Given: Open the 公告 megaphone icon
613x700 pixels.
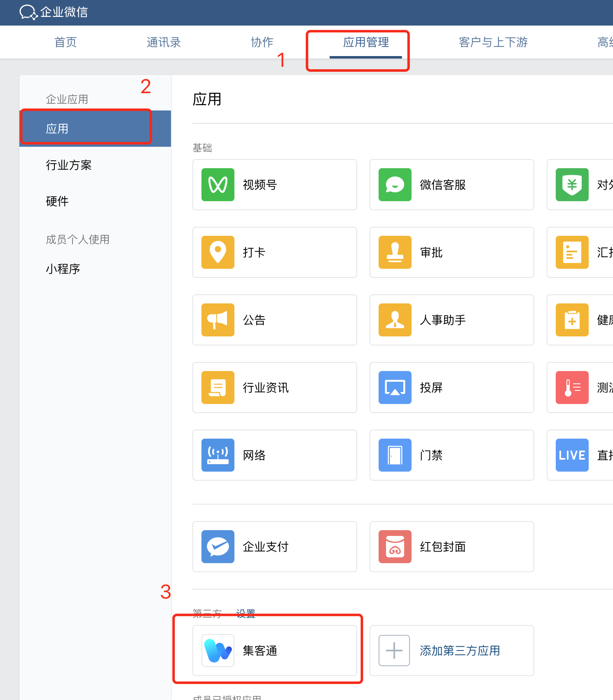Looking at the screenshot, I should 218,320.
